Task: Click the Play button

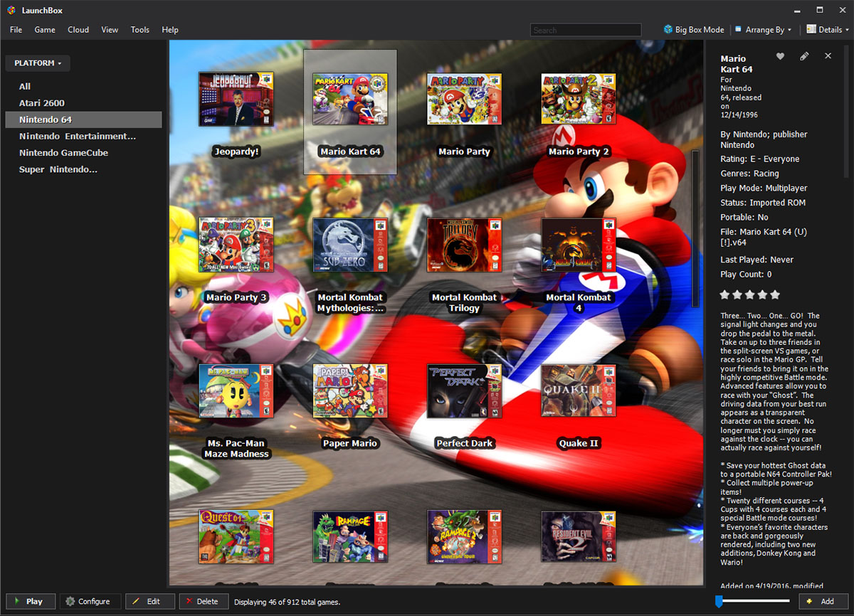Action: pyautogui.click(x=31, y=601)
